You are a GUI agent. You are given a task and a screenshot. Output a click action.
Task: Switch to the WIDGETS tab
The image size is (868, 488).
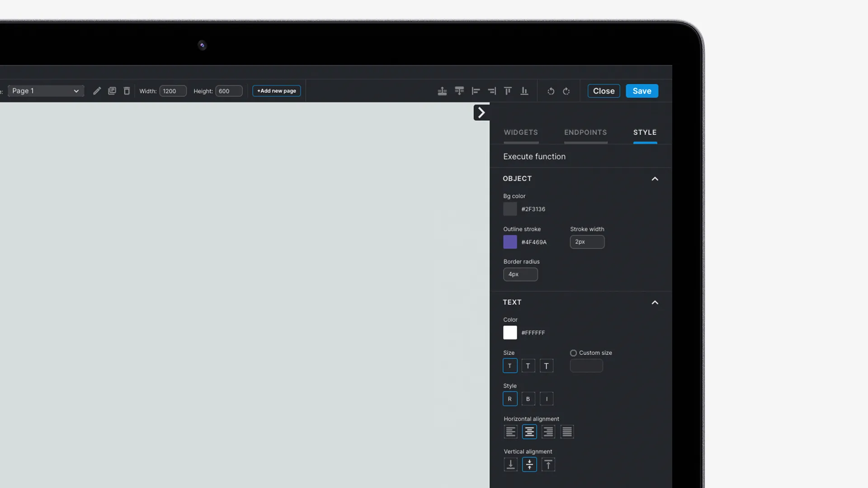pyautogui.click(x=521, y=132)
